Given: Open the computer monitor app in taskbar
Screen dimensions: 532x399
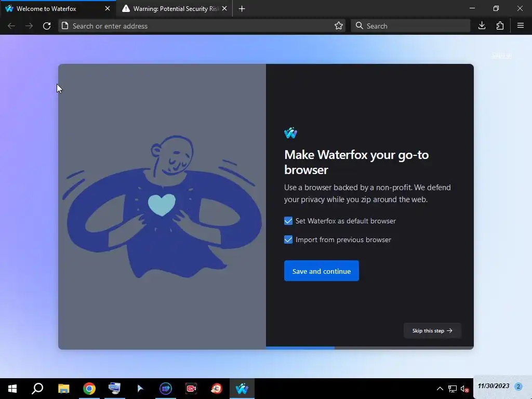Looking at the screenshot, I should pyautogui.click(x=114, y=388).
